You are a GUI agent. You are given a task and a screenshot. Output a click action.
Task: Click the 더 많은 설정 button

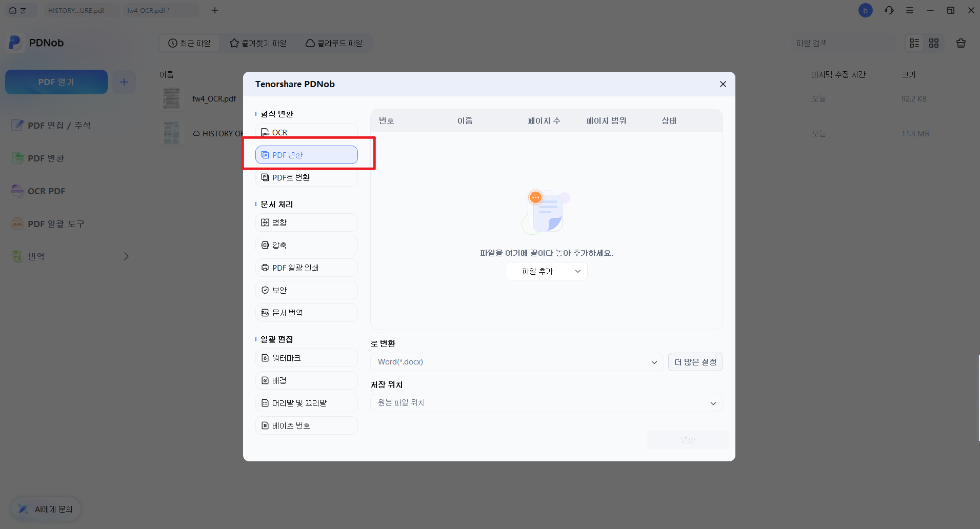pyautogui.click(x=695, y=362)
